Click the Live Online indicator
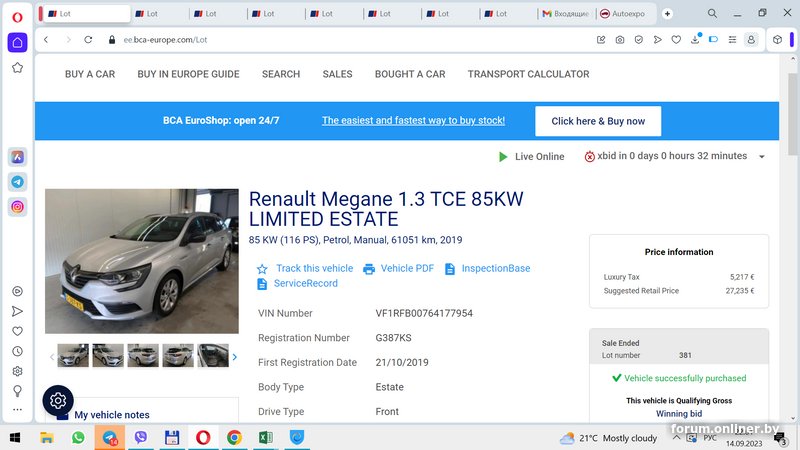This screenshot has width=800, height=450. (531, 157)
